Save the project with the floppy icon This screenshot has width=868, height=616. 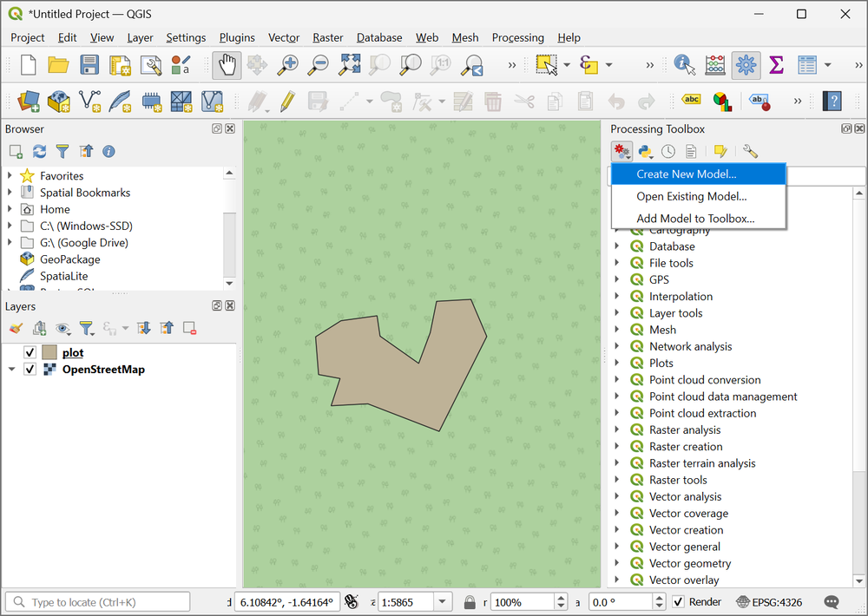tap(89, 65)
